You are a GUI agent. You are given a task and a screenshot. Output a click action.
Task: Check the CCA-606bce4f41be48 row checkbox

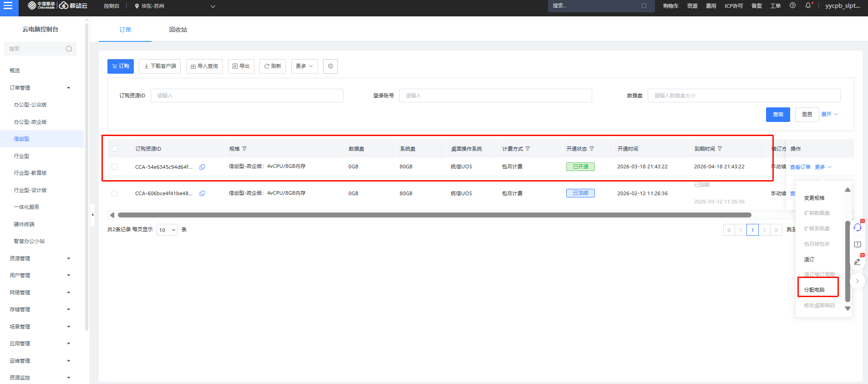point(115,193)
